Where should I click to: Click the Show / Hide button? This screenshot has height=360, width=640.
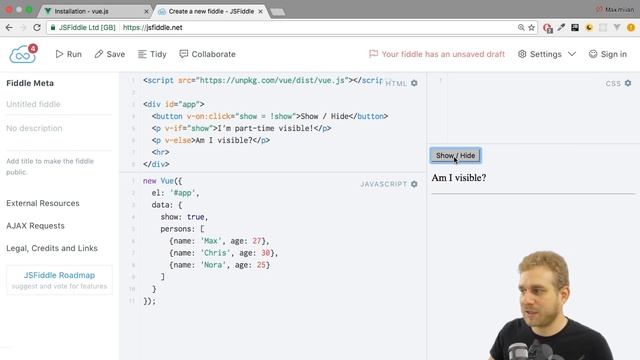pyautogui.click(x=456, y=156)
